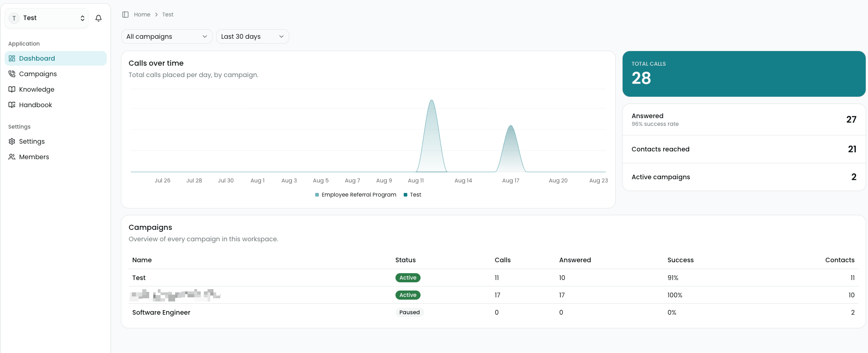The height and width of the screenshot is (353, 868).
Task: Open the notifications bell
Action: point(99,18)
